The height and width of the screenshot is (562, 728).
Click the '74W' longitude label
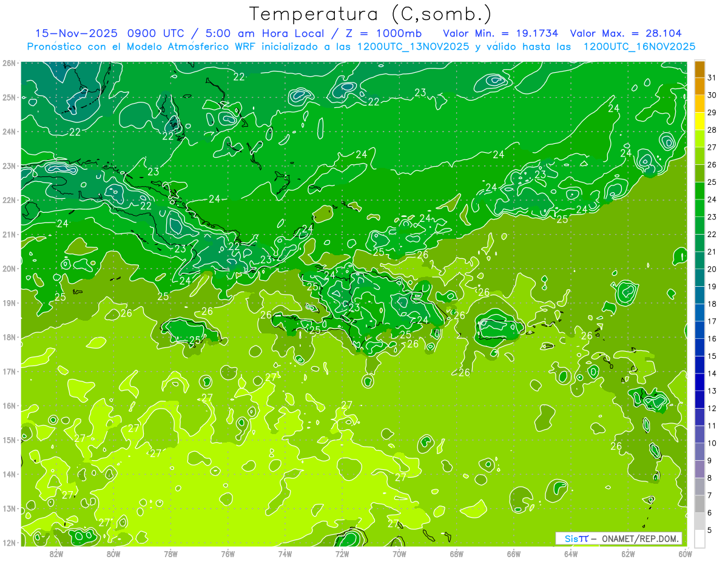(x=285, y=553)
